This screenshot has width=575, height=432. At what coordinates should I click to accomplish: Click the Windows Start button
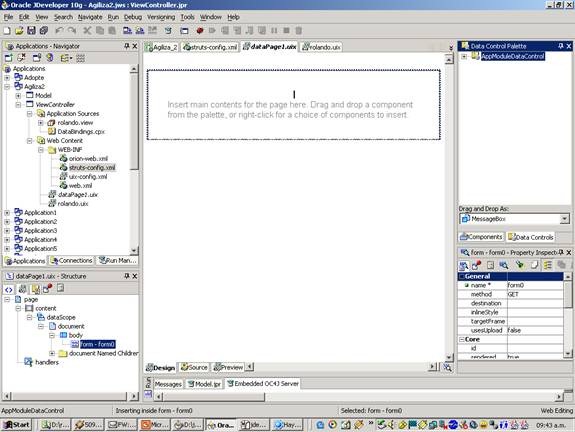click(17, 425)
